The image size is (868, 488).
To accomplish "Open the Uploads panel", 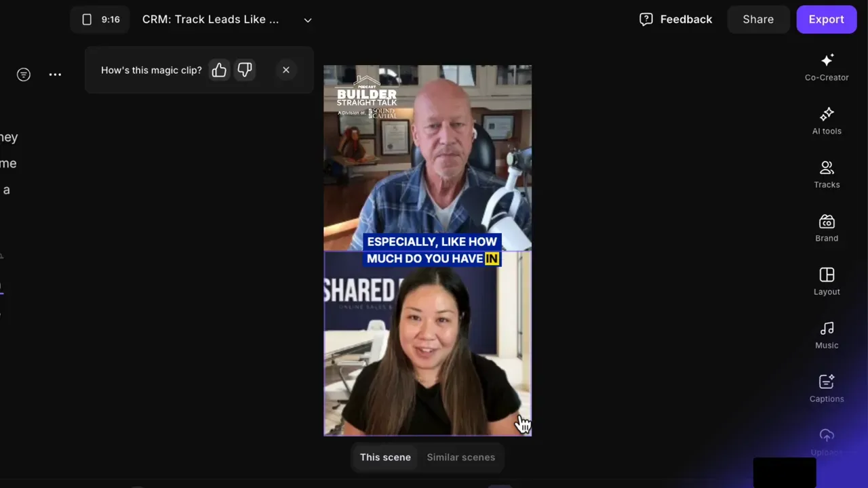I will pyautogui.click(x=827, y=443).
